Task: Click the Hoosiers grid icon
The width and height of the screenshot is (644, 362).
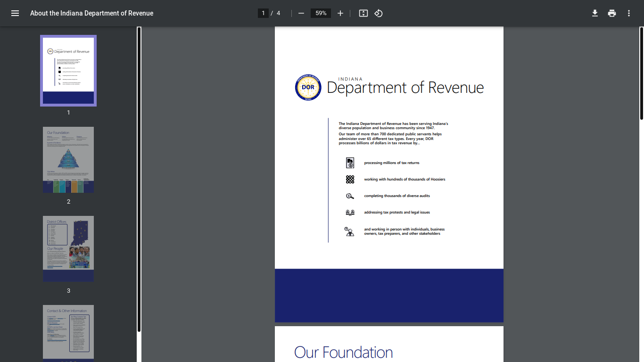Action: tap(350, 180)
